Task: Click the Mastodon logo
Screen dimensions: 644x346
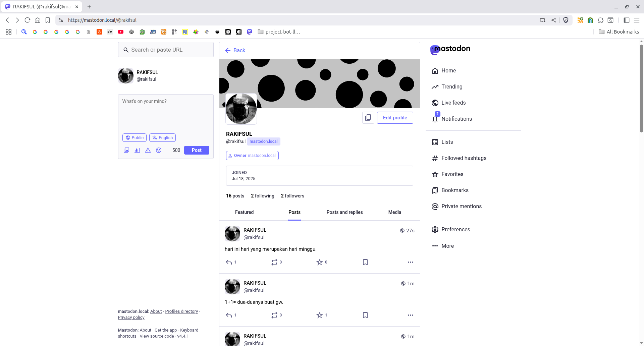Action: coord(450,50)
